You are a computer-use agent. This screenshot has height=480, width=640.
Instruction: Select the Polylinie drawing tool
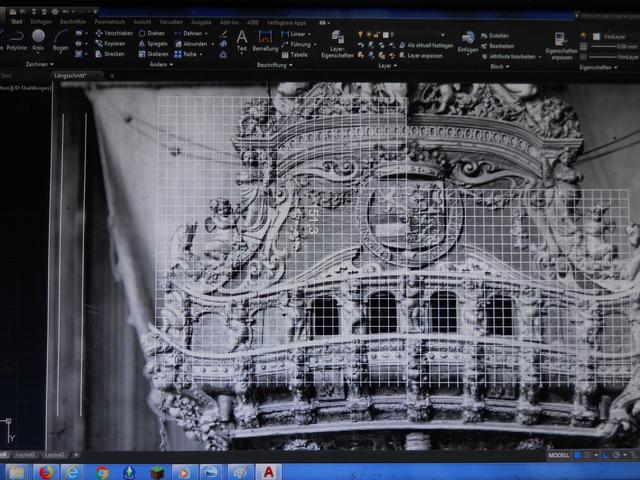16,40
